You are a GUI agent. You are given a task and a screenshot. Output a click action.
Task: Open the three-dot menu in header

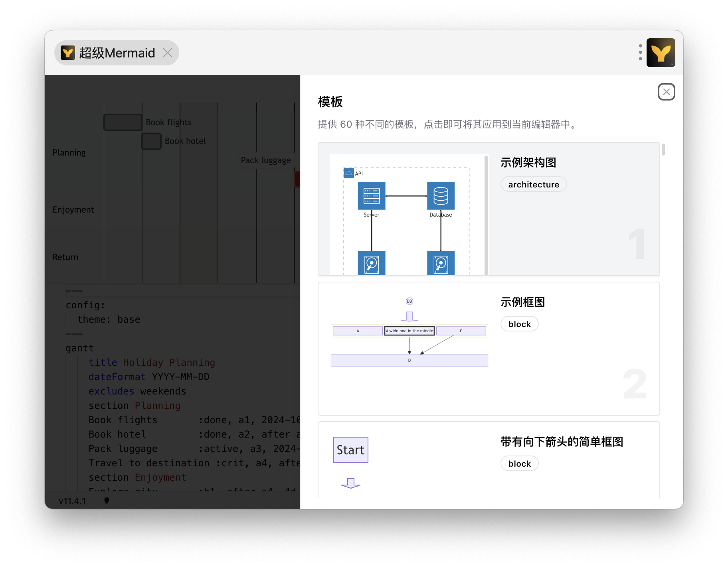(x=640, y=53)
